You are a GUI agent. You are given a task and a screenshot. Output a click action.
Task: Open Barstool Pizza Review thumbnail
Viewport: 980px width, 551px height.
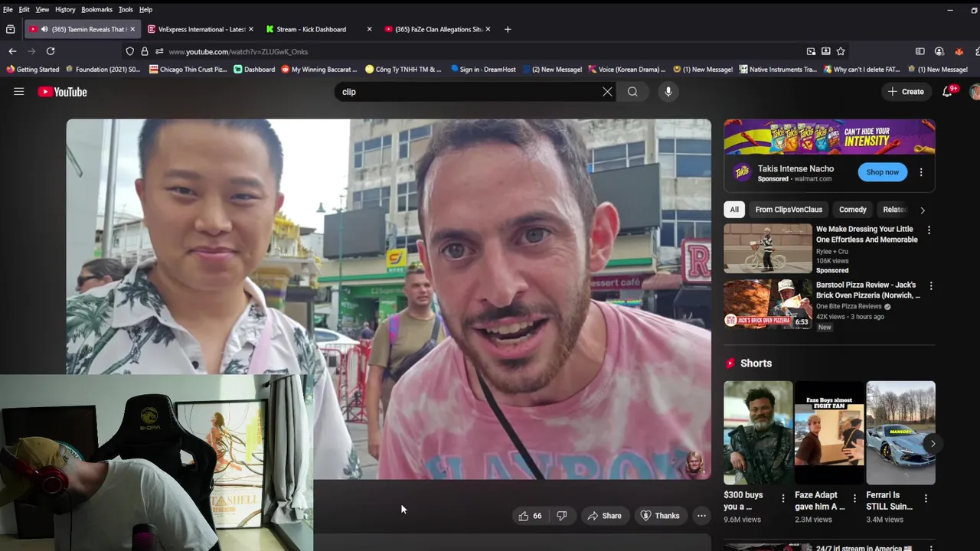click(768, 304)
